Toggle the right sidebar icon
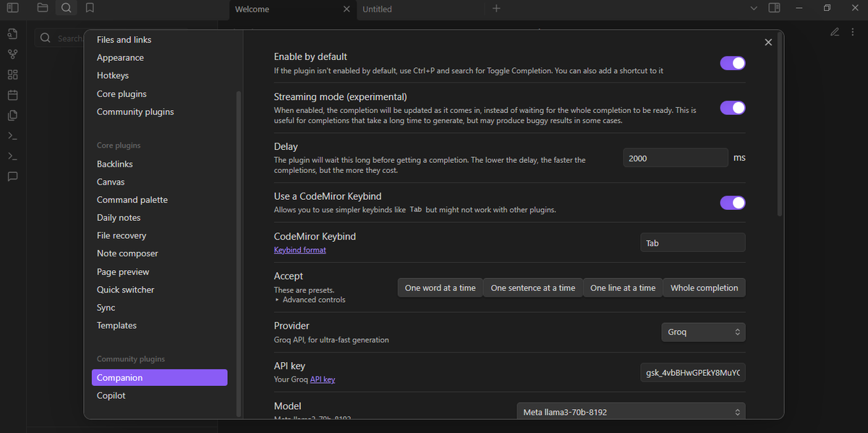868x433 pixels. [x=774, y=8]
